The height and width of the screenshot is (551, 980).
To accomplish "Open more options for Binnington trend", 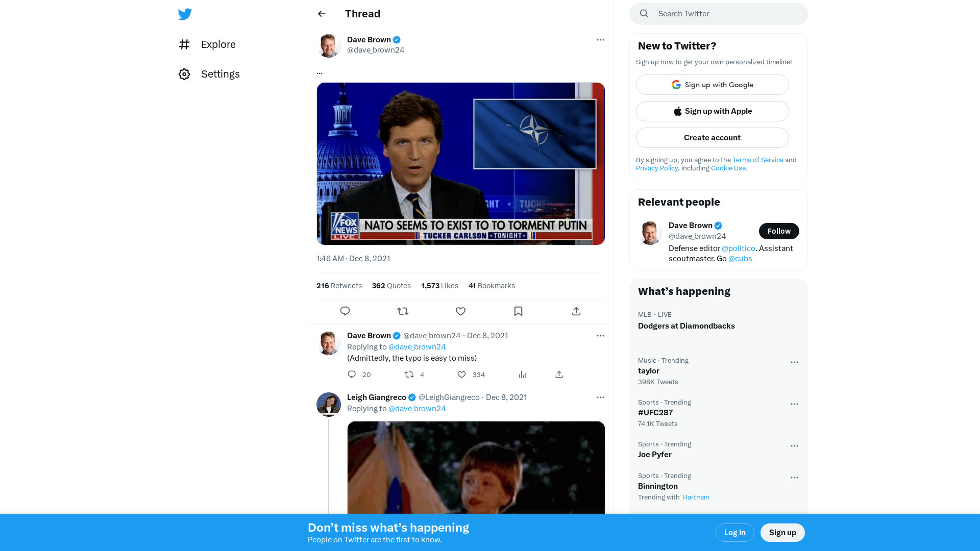I will 794,478.
